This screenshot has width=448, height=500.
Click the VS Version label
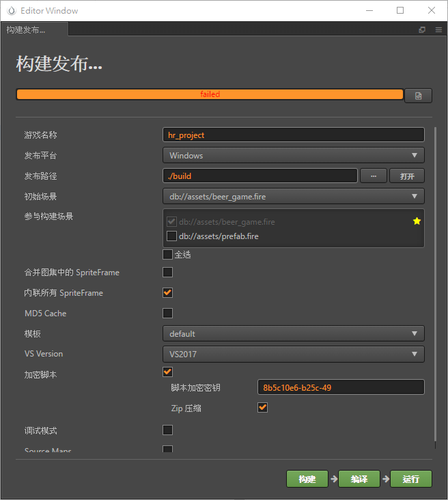[44, 354]
